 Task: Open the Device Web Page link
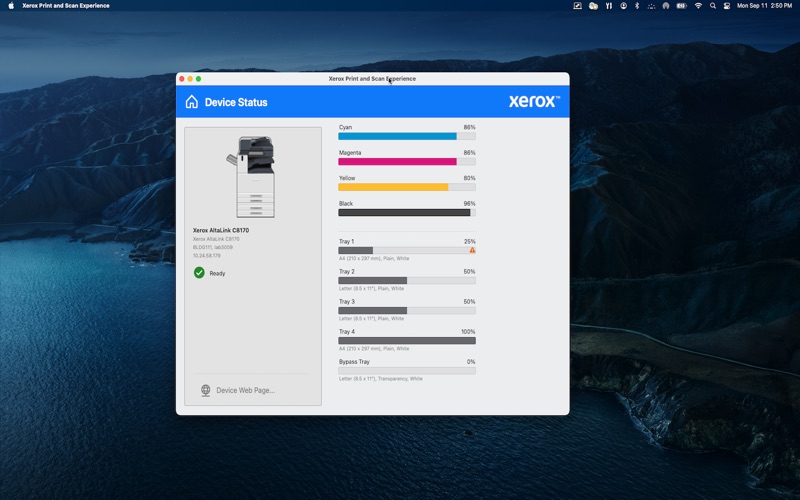pos(245,390)
